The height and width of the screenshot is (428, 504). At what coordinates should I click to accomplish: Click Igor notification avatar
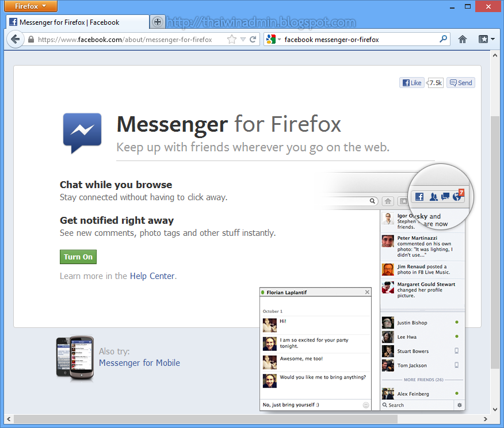[x=388, y=219]
